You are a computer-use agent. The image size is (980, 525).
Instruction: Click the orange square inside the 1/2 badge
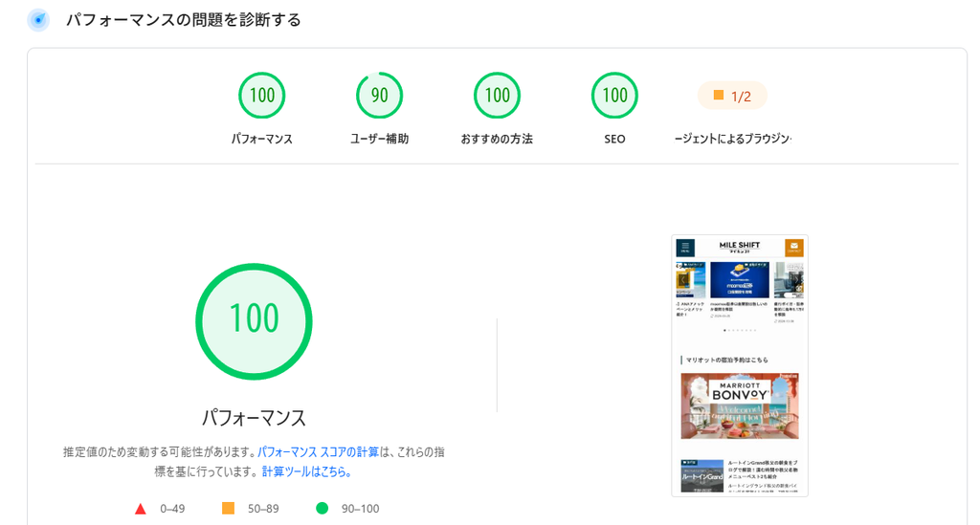[719, 95]
